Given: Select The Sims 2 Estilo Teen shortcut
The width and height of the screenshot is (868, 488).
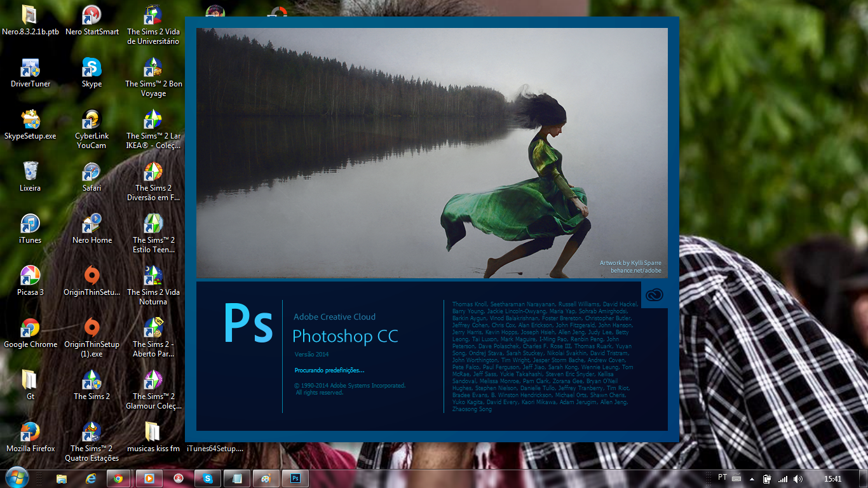Looking at the screenshot, I should tap(153, 233).
